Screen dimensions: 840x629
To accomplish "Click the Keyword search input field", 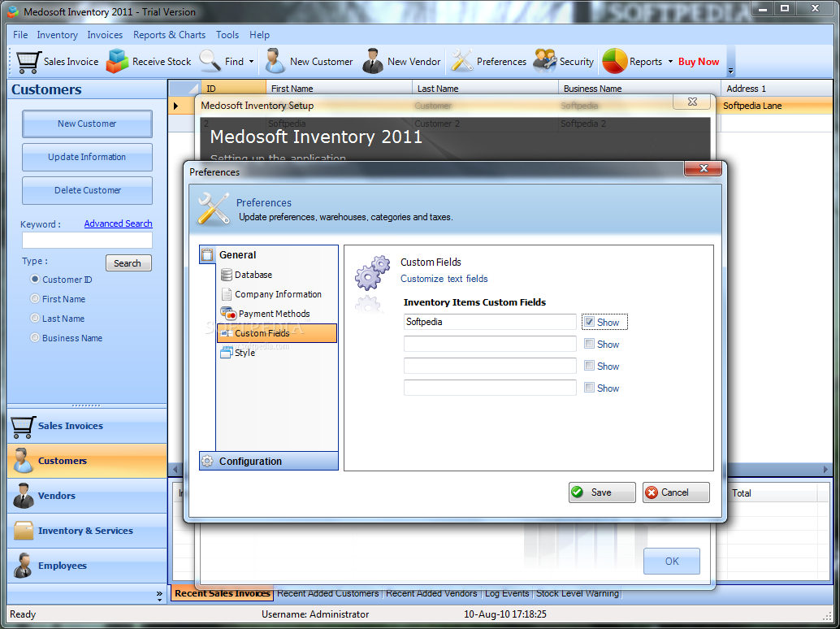I will point(87,240).
